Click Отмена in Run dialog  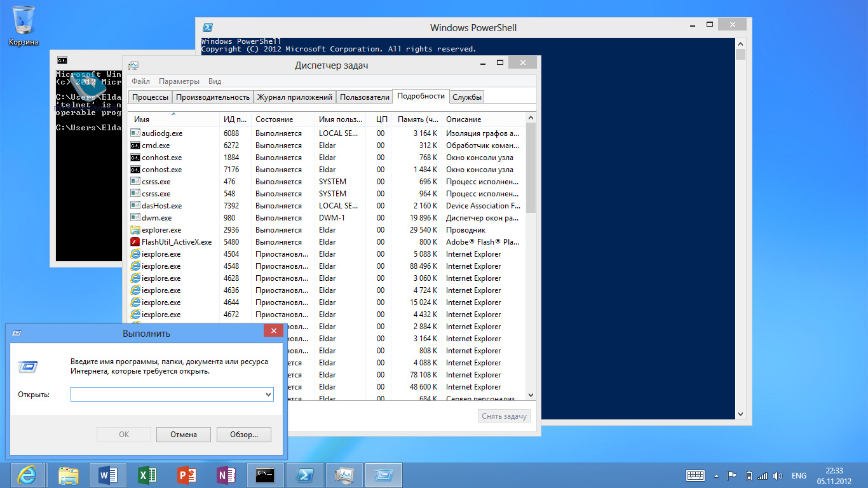pos(184,435)
